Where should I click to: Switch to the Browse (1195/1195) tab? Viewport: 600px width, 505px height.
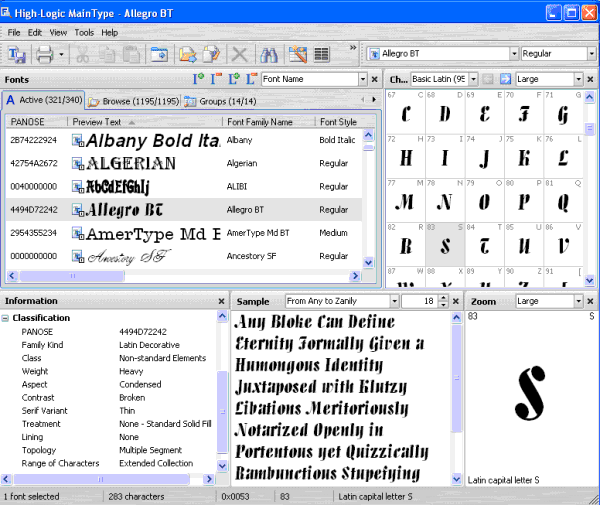point(134,101)
